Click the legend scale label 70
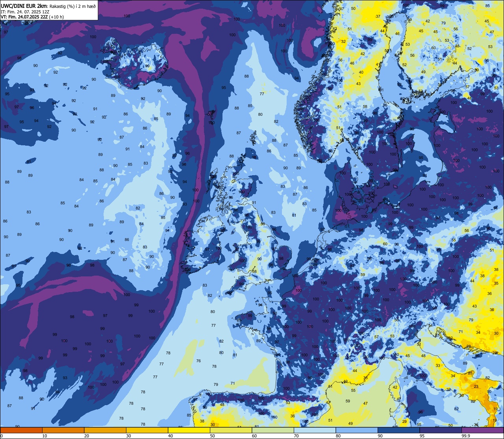The width and height of the screenshot is (504, 439). 296,436
